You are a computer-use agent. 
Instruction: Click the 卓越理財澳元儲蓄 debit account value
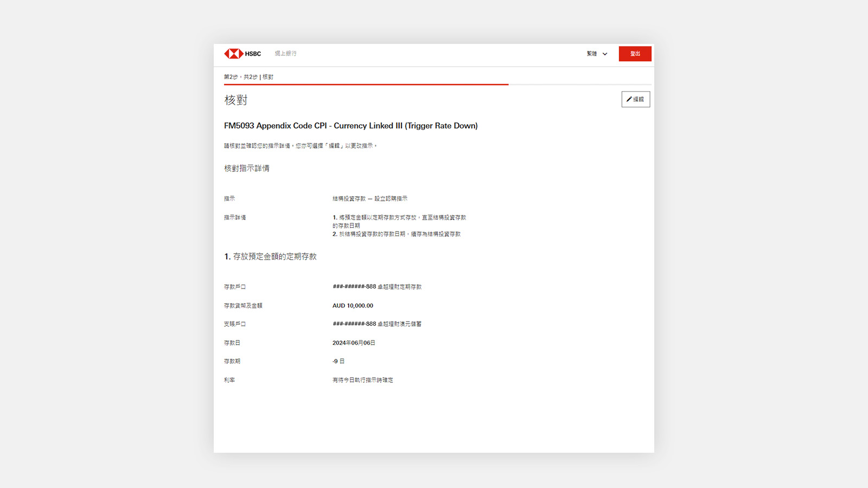[377, 324]
